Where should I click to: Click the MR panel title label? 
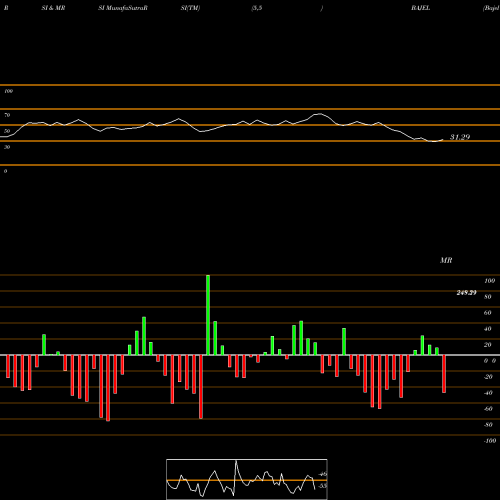[446, 260]
